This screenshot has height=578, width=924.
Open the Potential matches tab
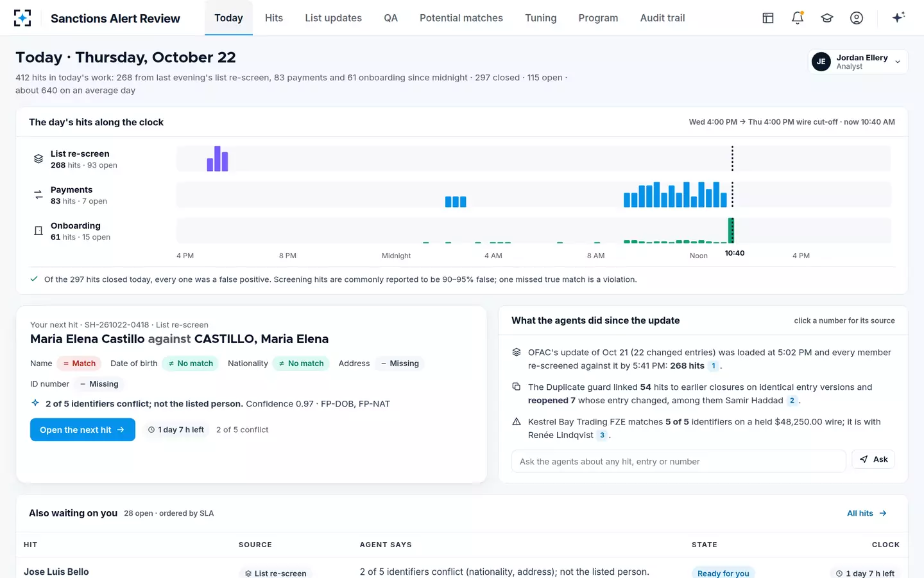click(461, 18)
